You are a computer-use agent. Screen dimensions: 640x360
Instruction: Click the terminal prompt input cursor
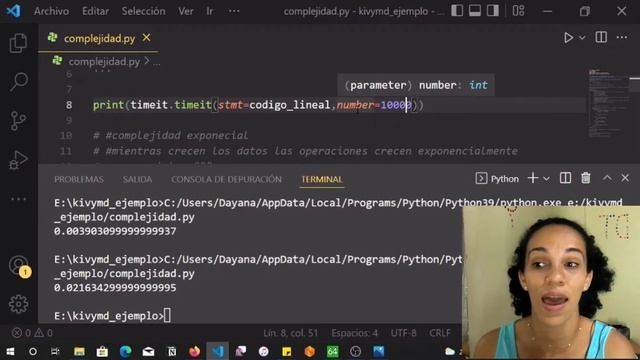pos(167,316)
